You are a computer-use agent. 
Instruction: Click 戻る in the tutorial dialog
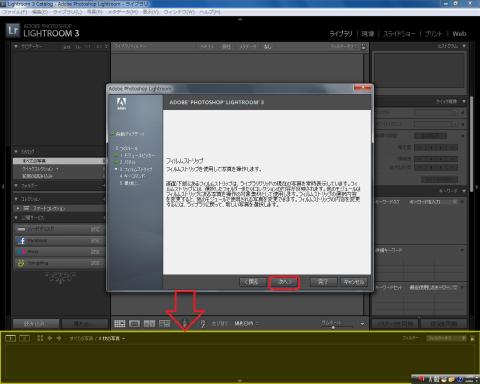(252, 282)
